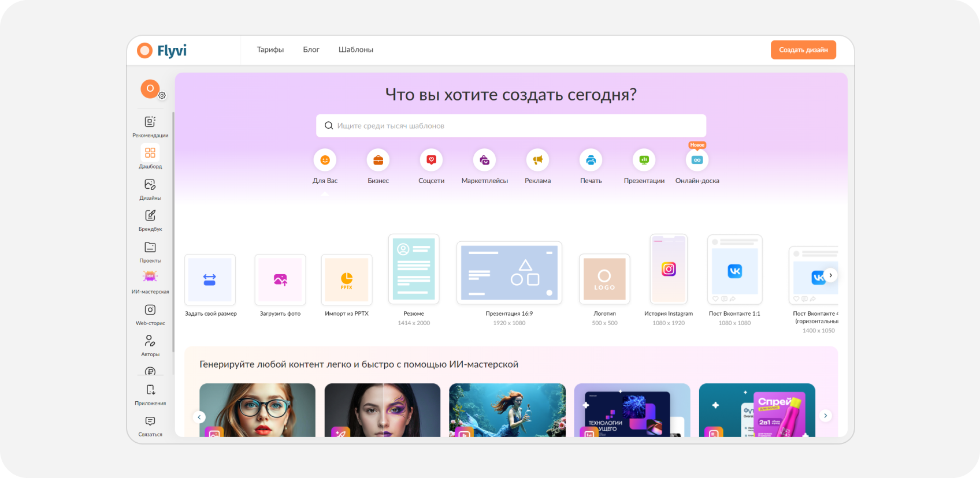Click the Создать дизайн button

[x=803, y=50]
